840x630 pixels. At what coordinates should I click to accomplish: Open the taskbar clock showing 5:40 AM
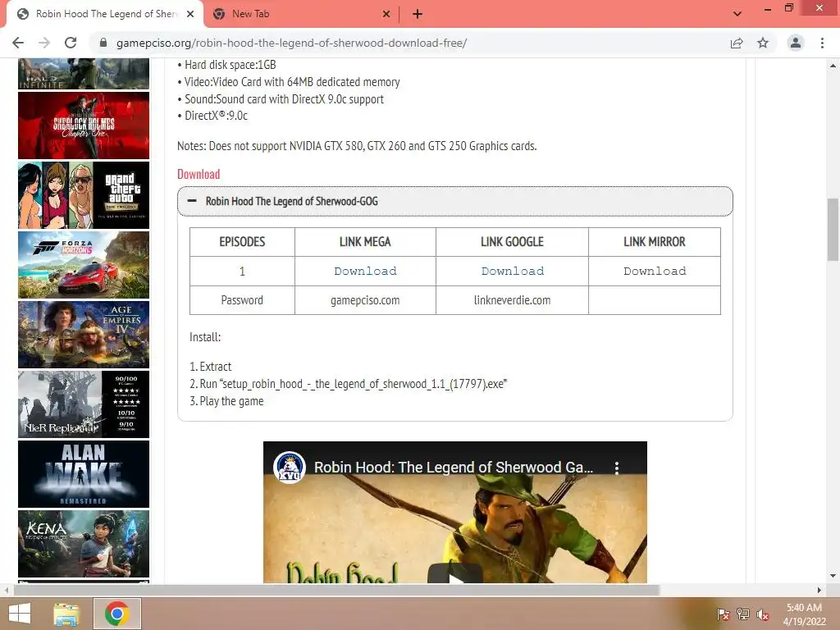pos(804,614)
